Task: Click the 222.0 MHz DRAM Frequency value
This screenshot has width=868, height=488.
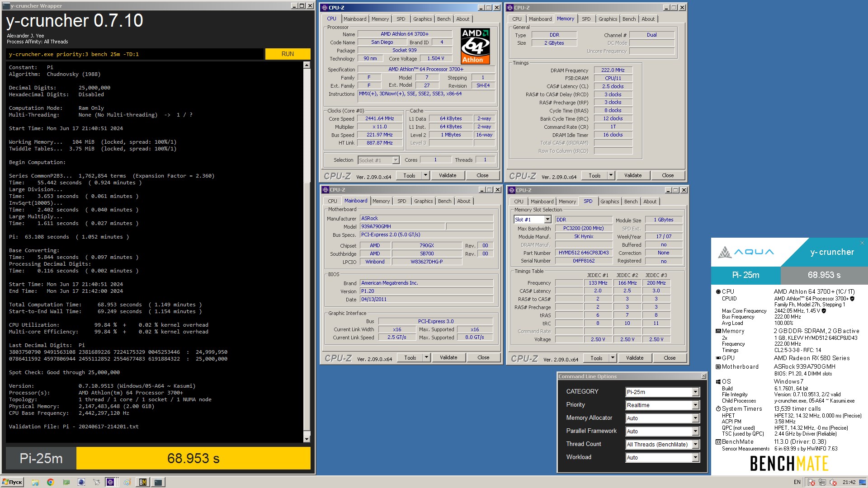Action: click(613, 70)
